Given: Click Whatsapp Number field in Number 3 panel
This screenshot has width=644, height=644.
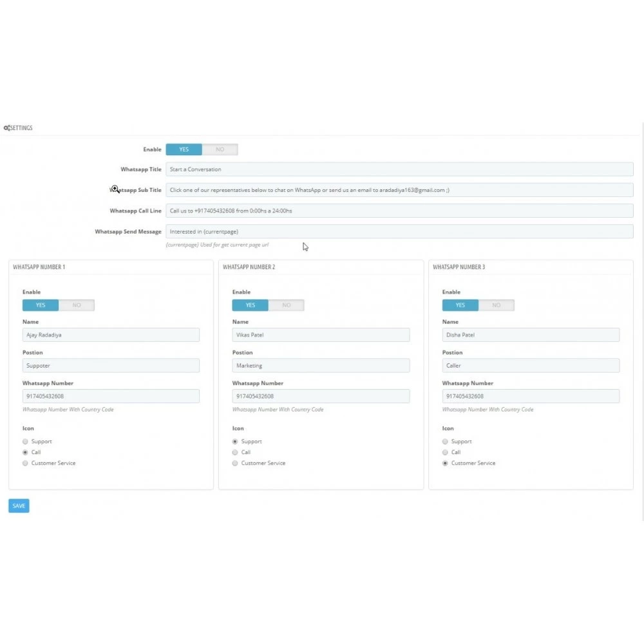Looking at the screenshot, I should [531, 396].
